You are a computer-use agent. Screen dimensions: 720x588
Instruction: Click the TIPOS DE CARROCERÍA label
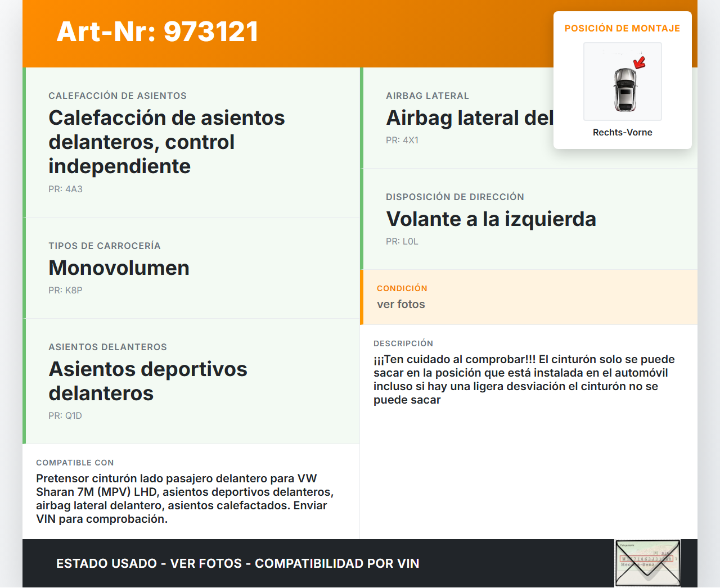(x=105, y=246)
